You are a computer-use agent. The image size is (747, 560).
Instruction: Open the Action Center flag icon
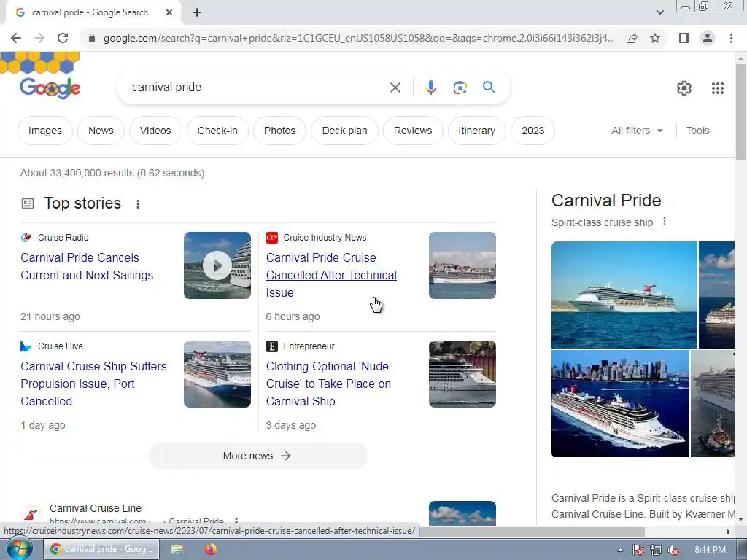point(638,550)
